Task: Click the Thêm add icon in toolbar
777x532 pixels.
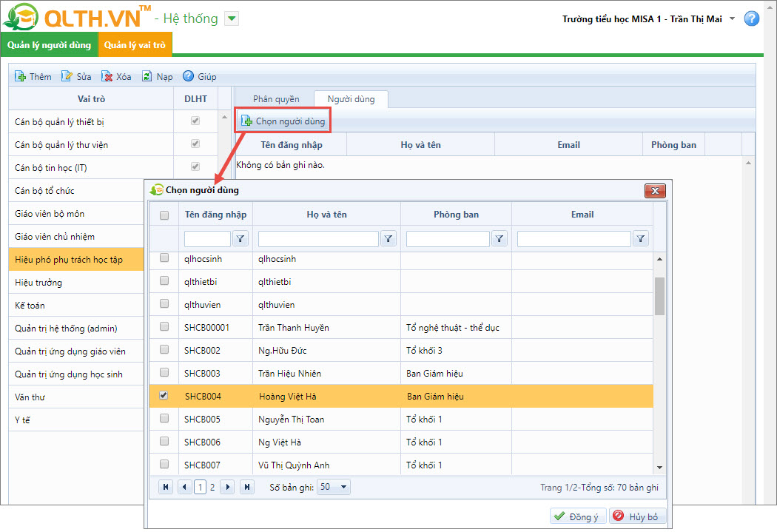Action: (21, 76)
